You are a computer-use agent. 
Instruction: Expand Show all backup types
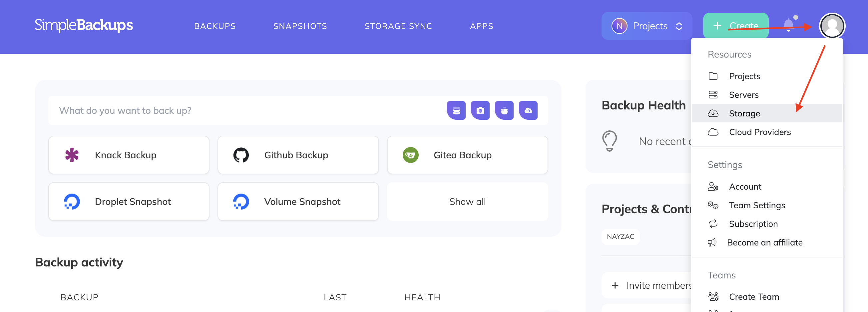coord(467,201)
